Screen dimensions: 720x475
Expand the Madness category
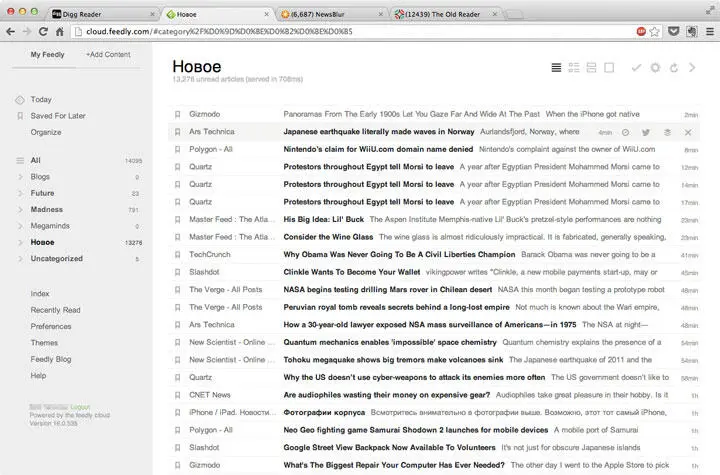[x=20, y=209]
